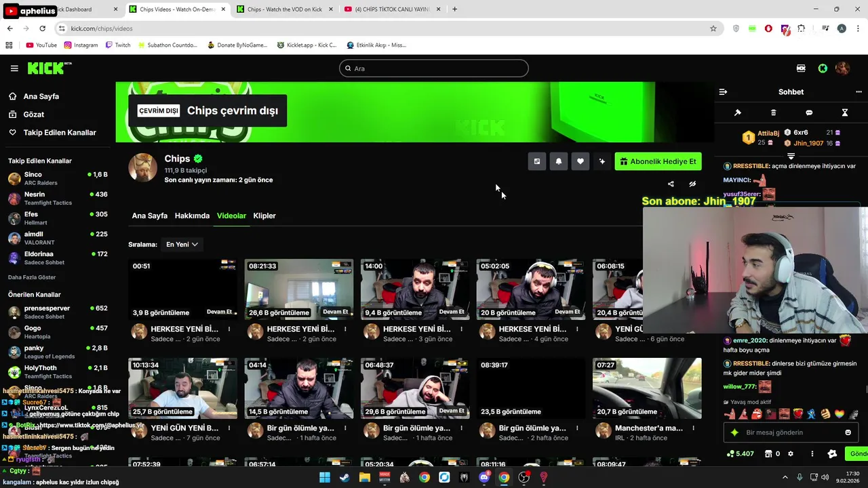Click the chat message input field

point(791,432)
